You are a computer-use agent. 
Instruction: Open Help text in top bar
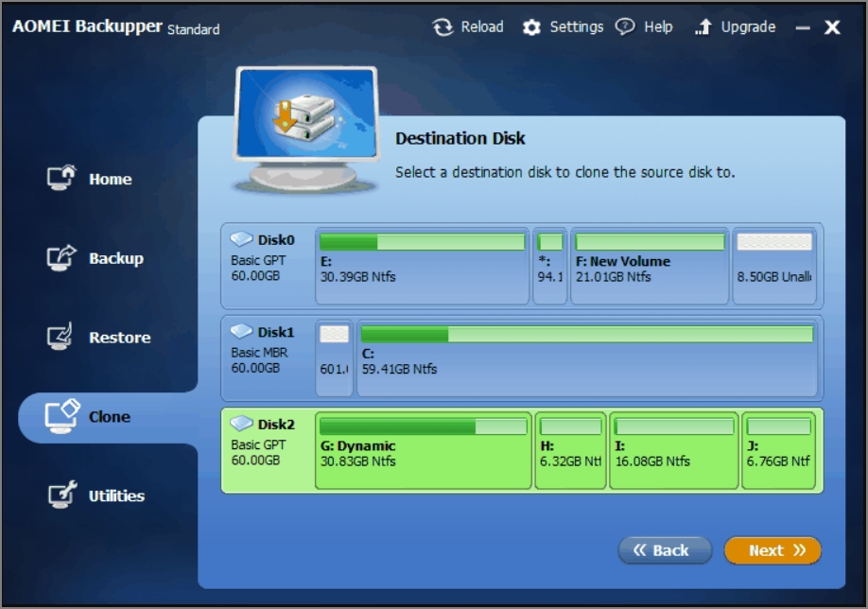click(x=658, y=26)
